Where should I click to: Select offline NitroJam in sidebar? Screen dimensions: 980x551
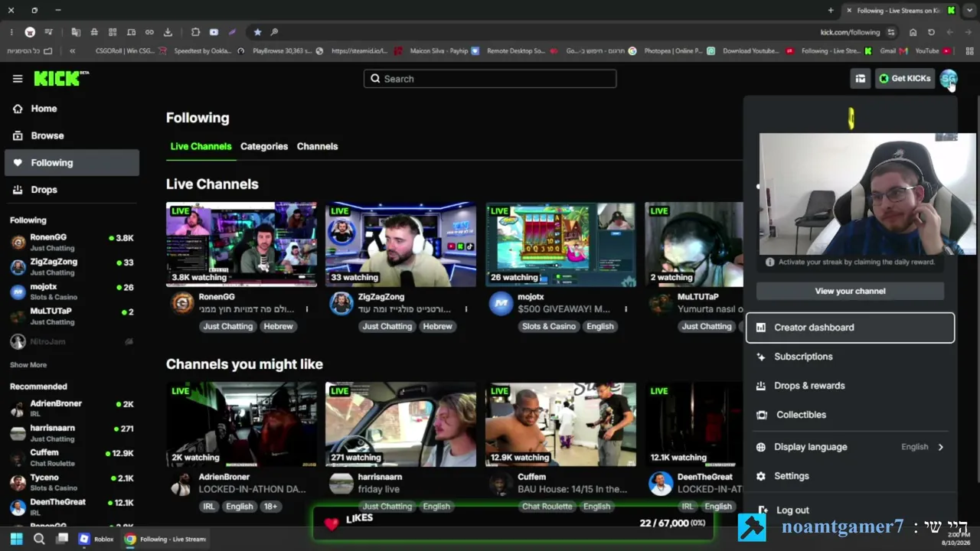pos(72,341)
